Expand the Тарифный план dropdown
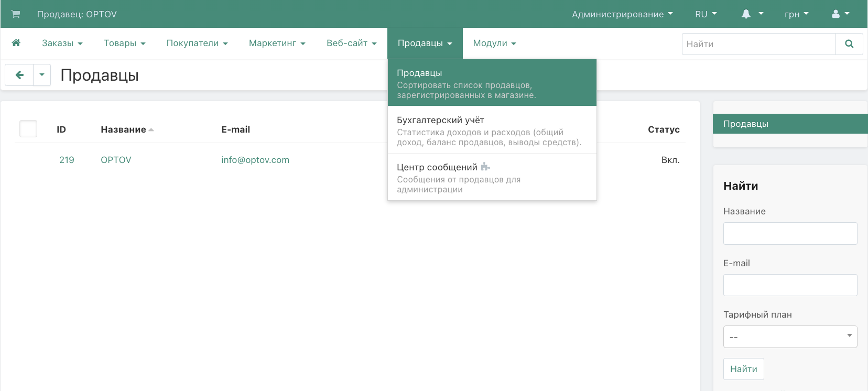 pos(790,336)
